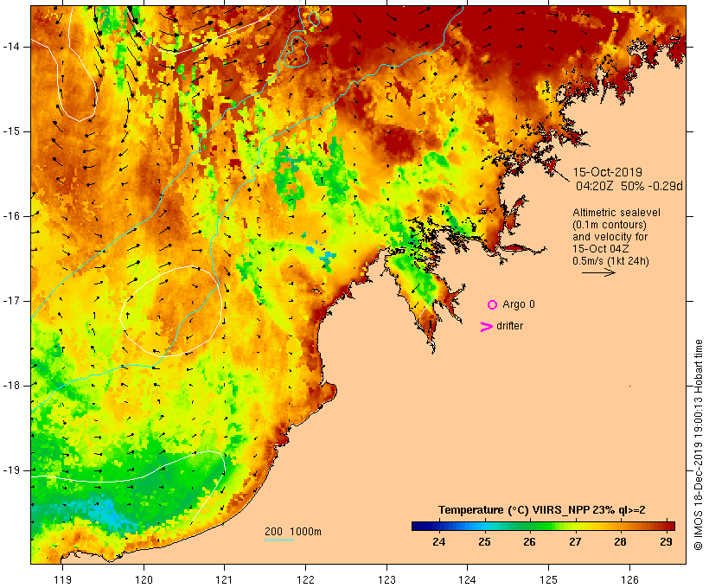Click the color bar tick label 28

click(x=621, y=542)
